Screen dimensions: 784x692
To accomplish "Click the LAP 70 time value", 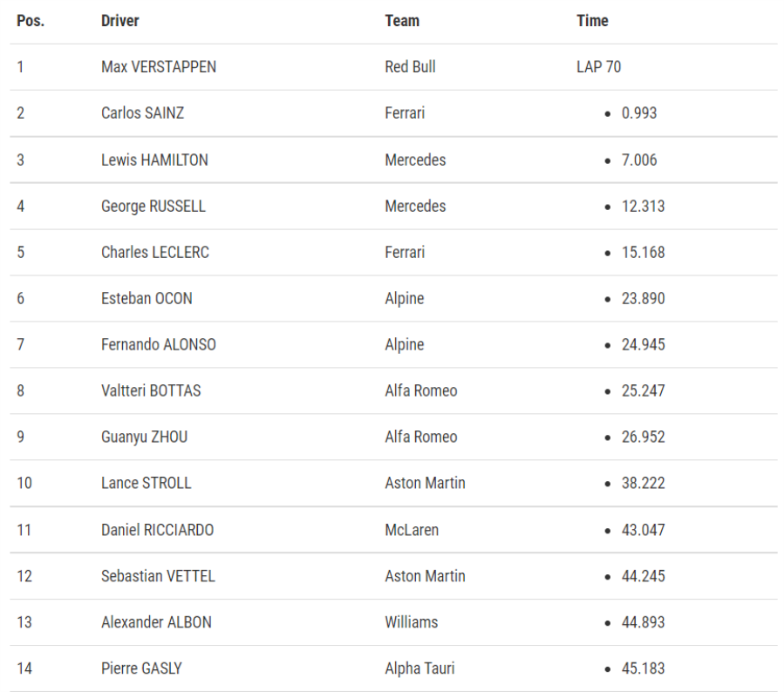I will coord(598,67).
